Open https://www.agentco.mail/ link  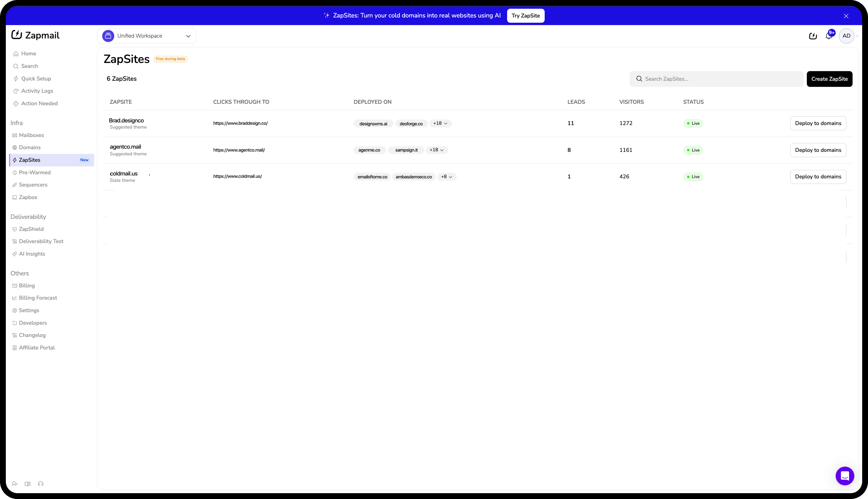tap(239, 150)
